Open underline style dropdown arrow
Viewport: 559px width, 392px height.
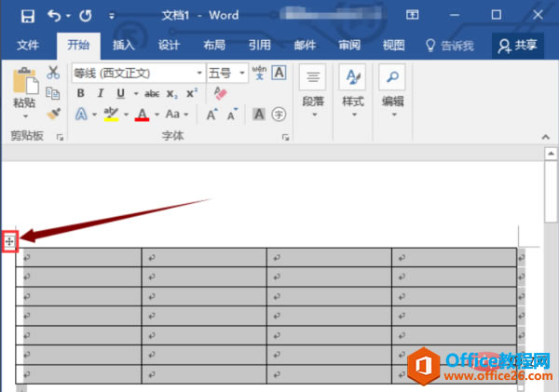pyautogui.click(x=136, y=94)
